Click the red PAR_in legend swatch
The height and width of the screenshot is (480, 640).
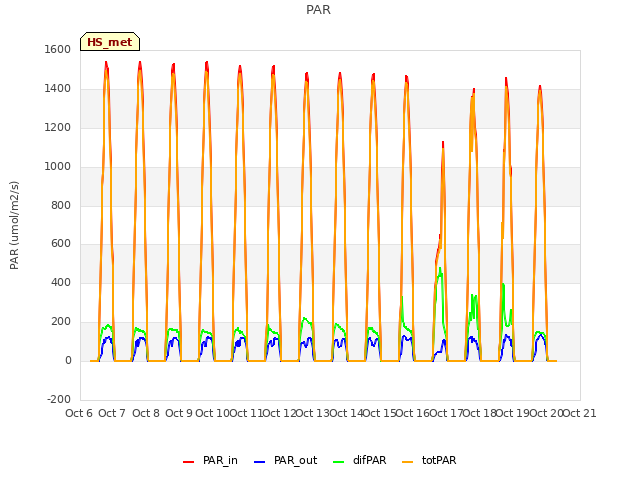(189, 462)
